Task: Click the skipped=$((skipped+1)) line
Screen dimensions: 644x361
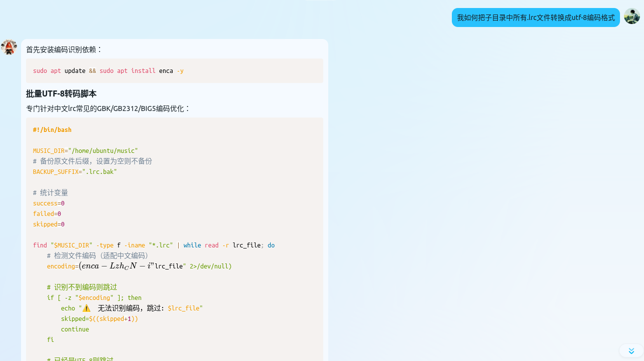Action: click(x=99, y=319)
